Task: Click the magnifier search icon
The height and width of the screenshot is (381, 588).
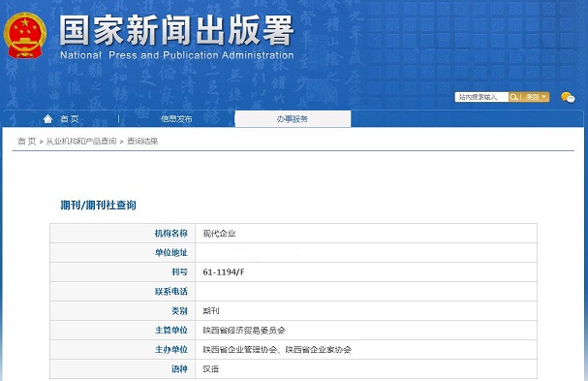Action: tap(513, 97)
